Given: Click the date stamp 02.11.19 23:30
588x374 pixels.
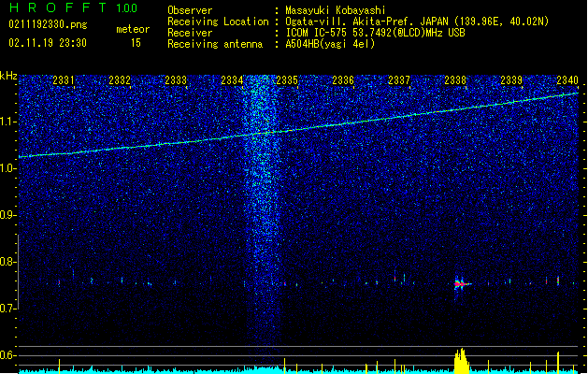Looking at the screenshot, I should pos(48,43).
